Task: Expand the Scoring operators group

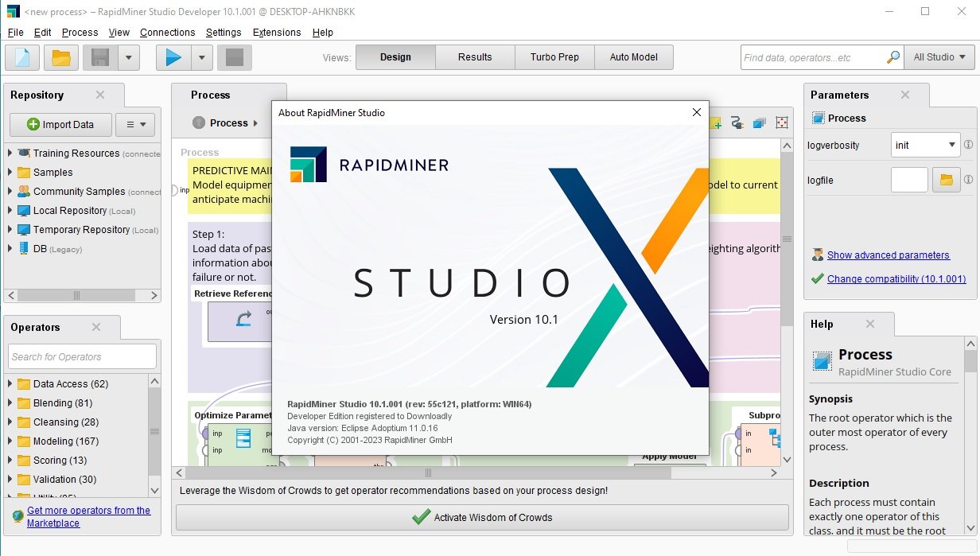Action: [10, 461]
